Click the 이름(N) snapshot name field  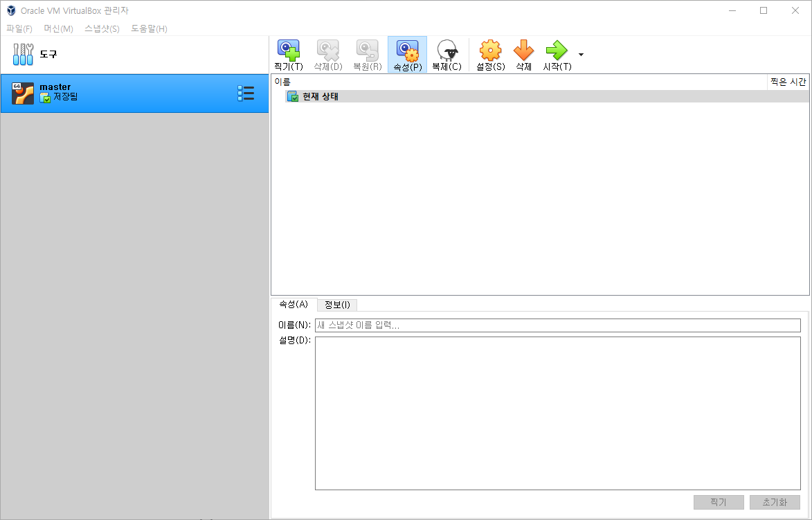coord(558,325)
